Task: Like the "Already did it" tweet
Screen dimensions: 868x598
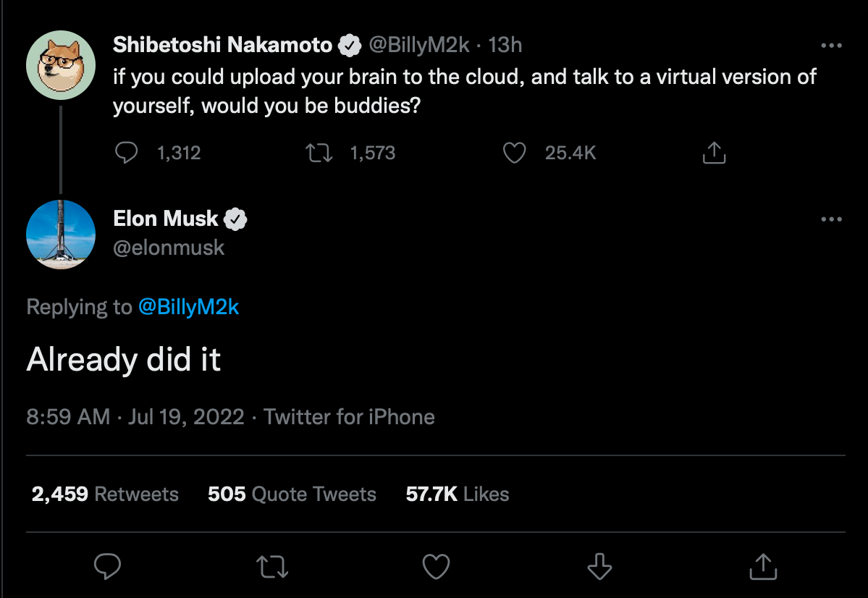Action: [436, 567]
